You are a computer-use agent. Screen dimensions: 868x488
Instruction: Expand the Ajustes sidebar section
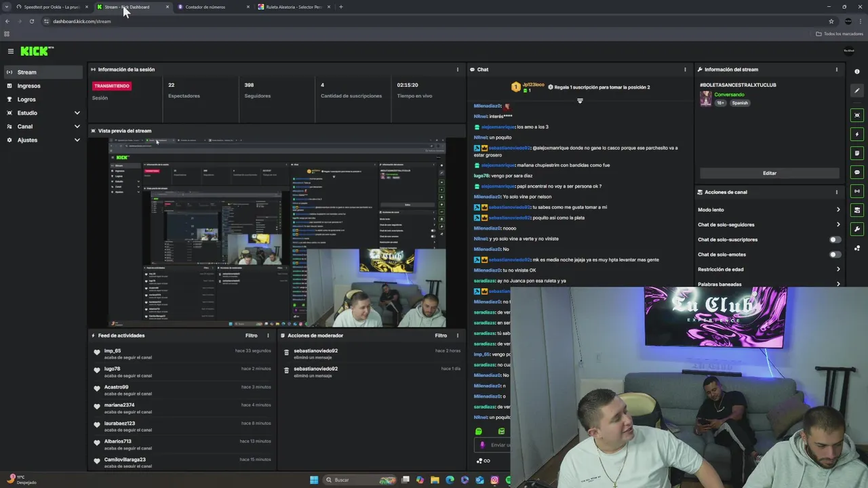43,140
